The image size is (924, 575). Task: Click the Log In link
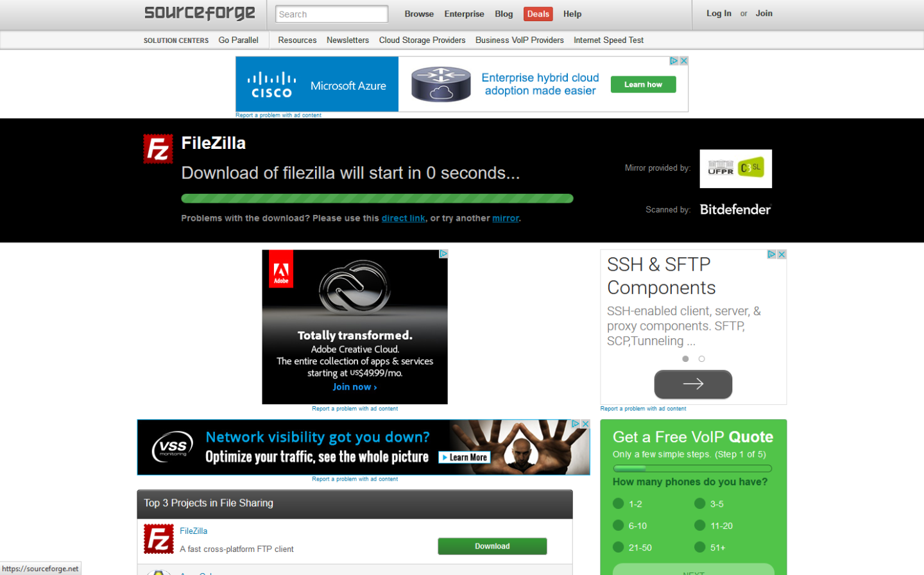[x=719, y=13]
